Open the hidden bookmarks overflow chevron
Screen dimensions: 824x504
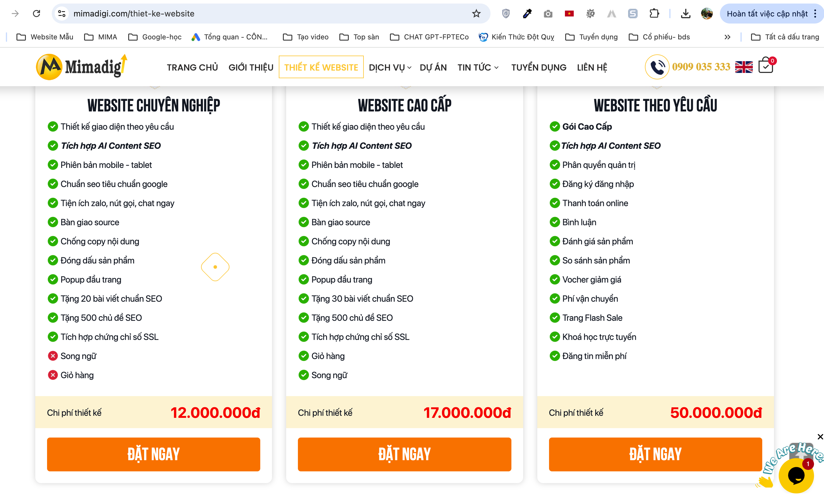coord(727,37)
